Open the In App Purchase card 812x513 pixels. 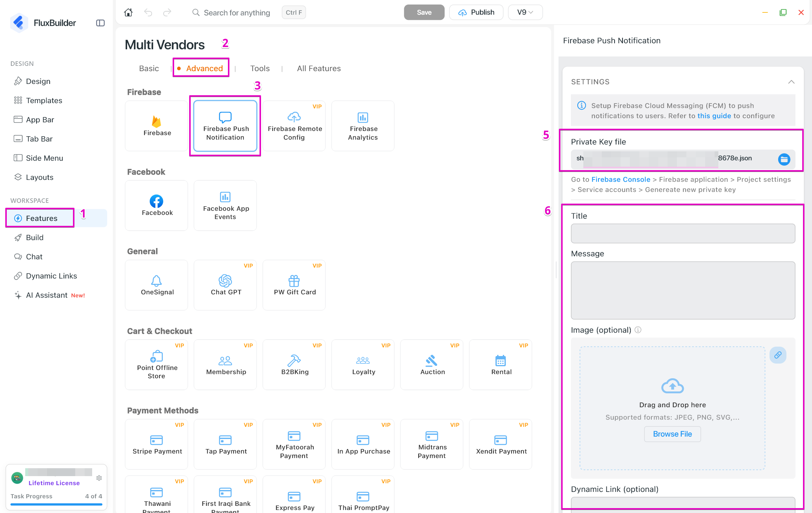tap(363, 444)
